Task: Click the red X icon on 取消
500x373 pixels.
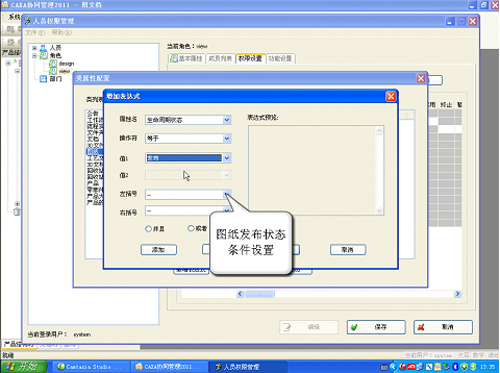Action: (421, 327)
